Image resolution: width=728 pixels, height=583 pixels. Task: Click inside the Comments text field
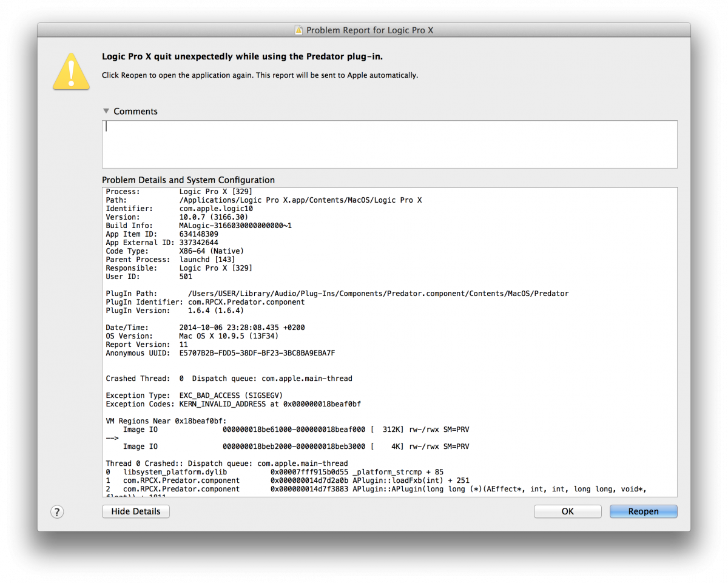pos(389,144)
